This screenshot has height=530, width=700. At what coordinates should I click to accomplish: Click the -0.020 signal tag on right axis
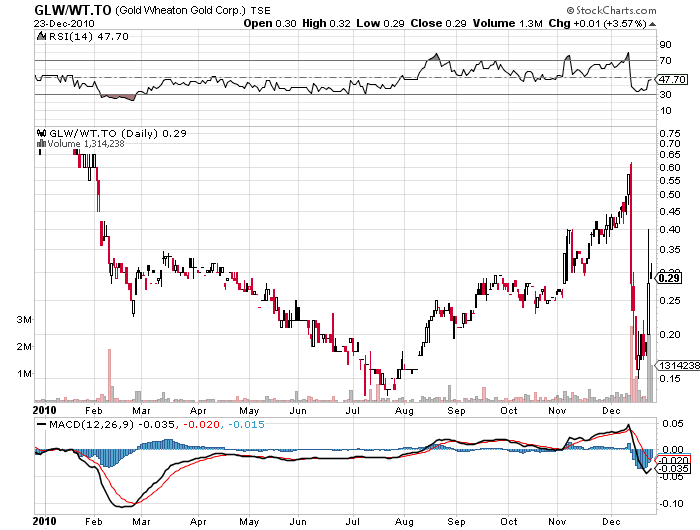674,460
